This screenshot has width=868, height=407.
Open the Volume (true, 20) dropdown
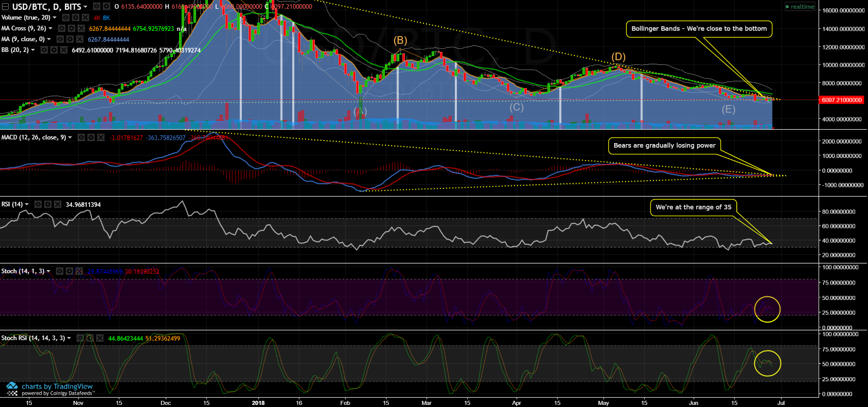(55, 17)
